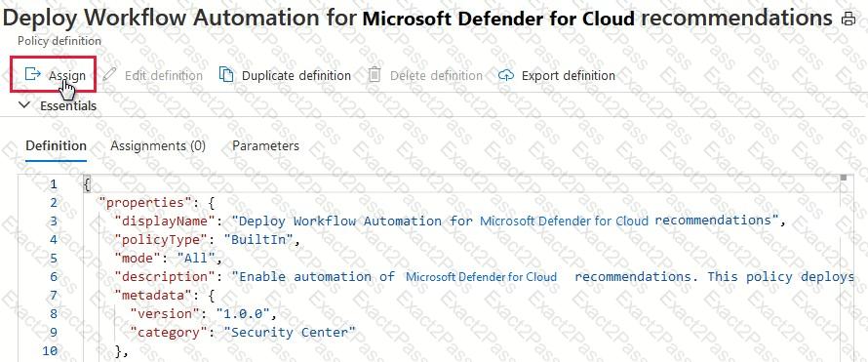Screen dimensions: 868x362
Task: Select the Definition tab
Action: (x=56, y=145)
